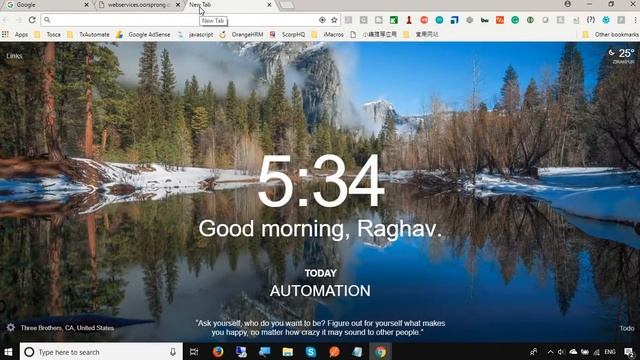Open File Explorer from the taskbar
640x360 pixels.
click(x=288, y=351)
